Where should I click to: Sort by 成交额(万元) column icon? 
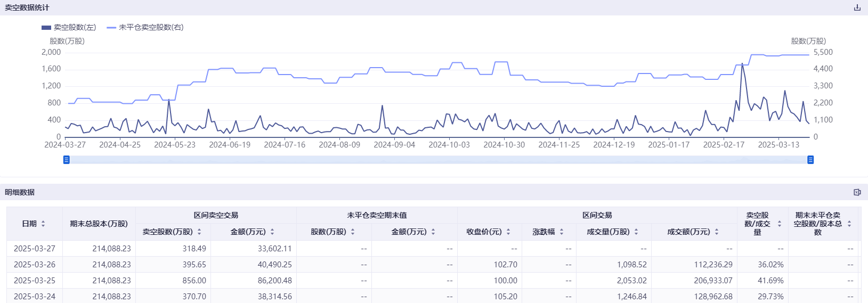pos(717,232)
